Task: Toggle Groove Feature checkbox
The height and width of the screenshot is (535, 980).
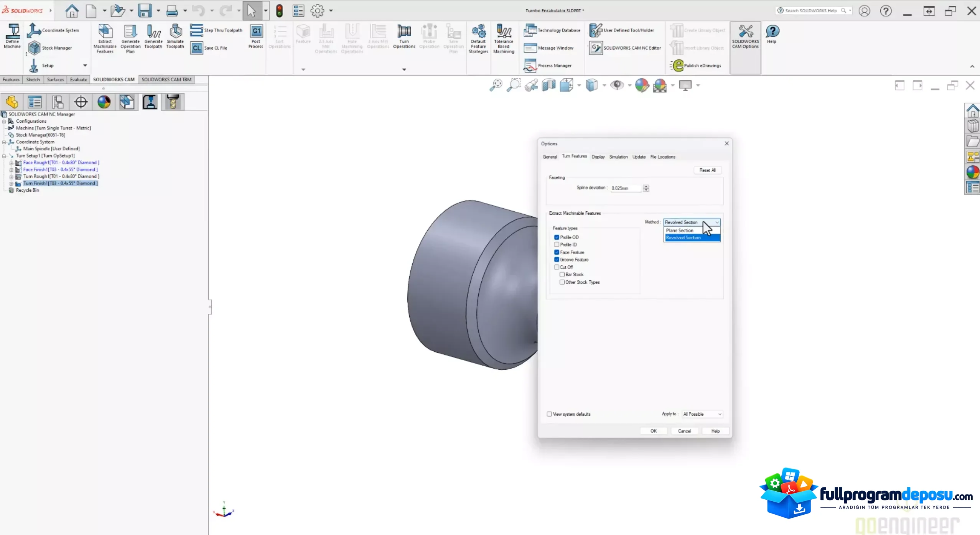Action: [557, 260]
